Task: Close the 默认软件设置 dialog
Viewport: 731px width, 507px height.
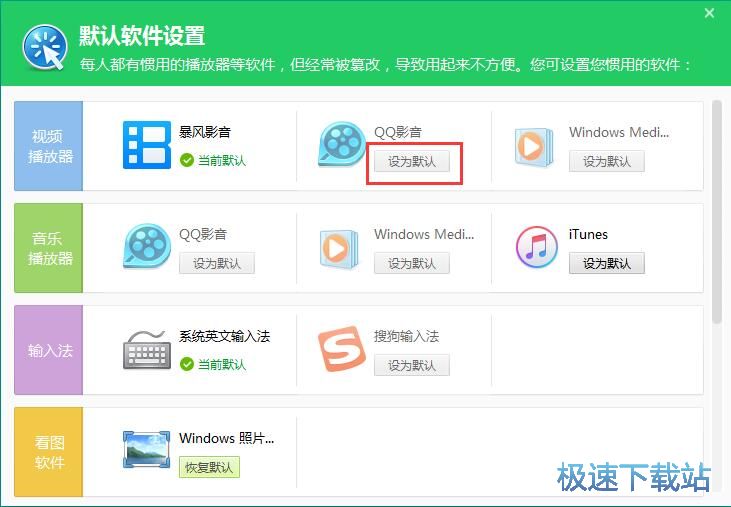Action: click(709, 13)
